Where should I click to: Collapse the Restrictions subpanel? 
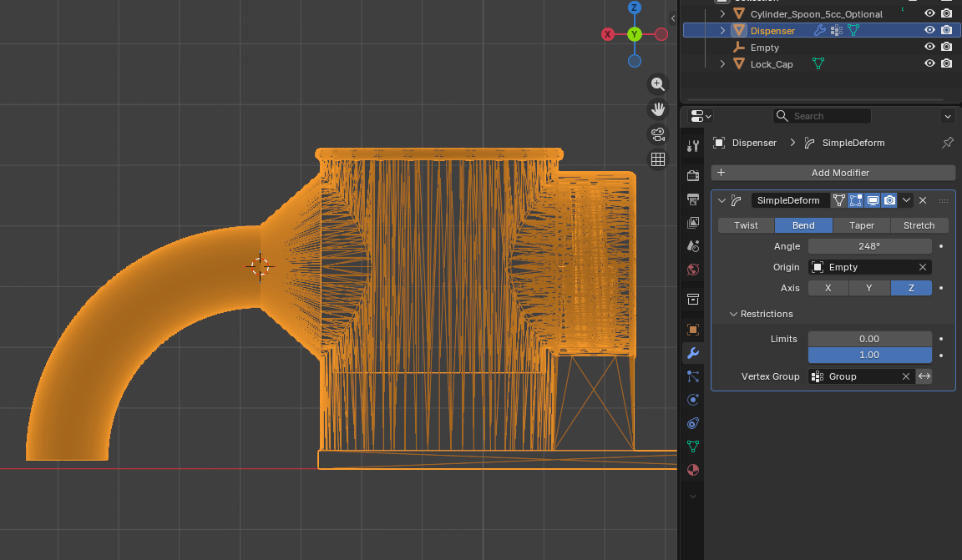click(x=733, y=314)
